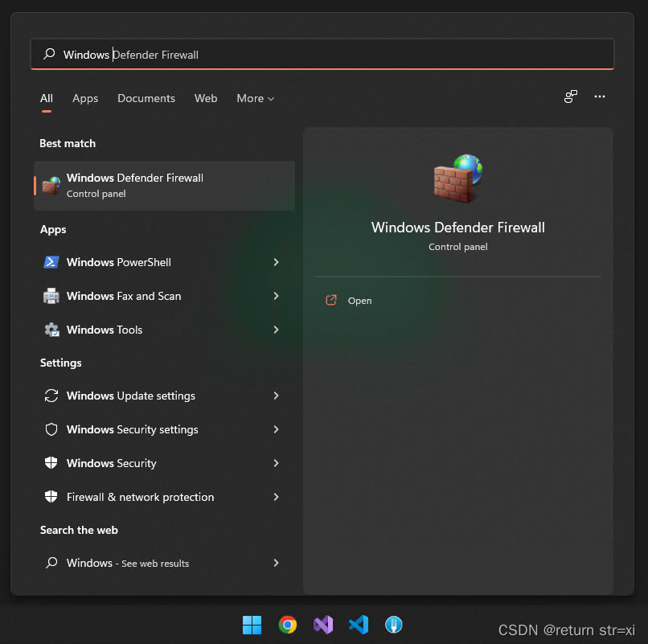Click inside the search input field
Image resolution: width=648 pixels, height=644 pixels.
pyautogui.click(x=322, y=54)
